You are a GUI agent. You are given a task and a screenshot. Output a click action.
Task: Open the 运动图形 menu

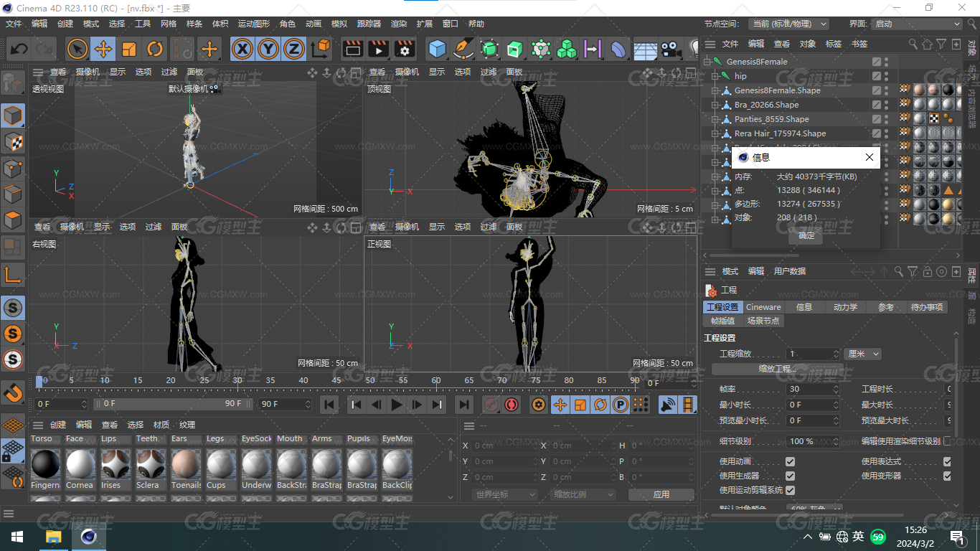point(254,24)
